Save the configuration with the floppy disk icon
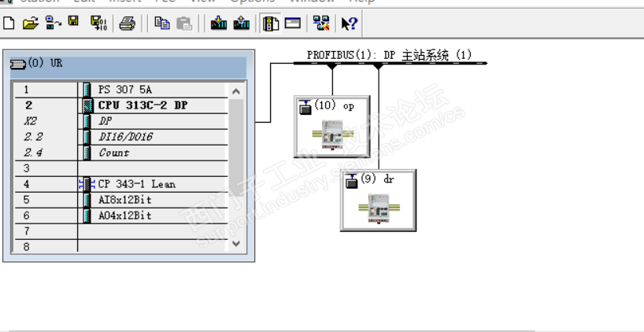Viewport: 644px width, 332px height. coord(73,21)
